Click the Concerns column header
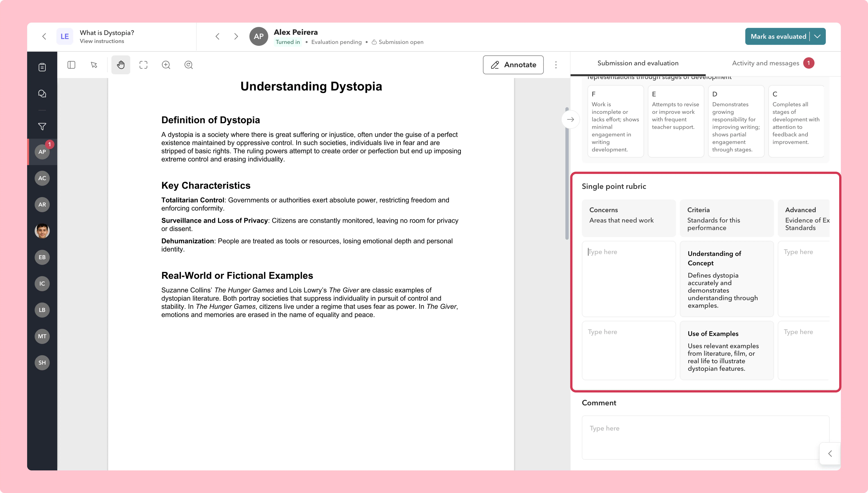 [629, 218]
